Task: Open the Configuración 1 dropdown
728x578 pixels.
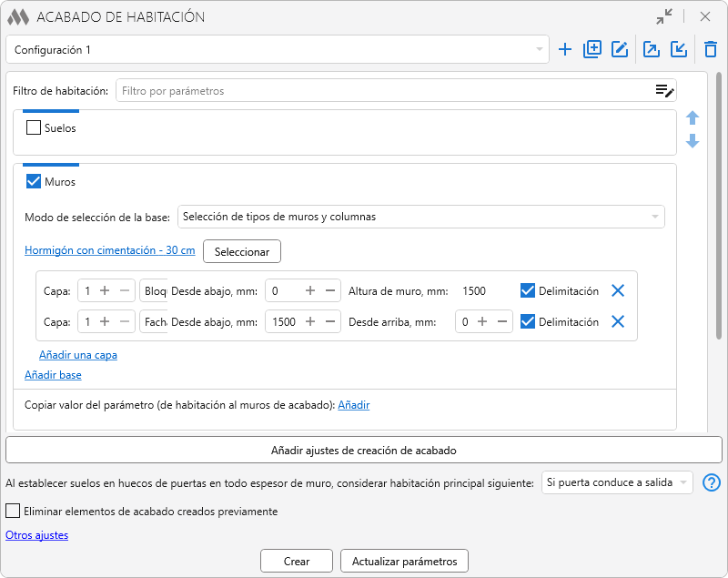Action: click(277, 50)
